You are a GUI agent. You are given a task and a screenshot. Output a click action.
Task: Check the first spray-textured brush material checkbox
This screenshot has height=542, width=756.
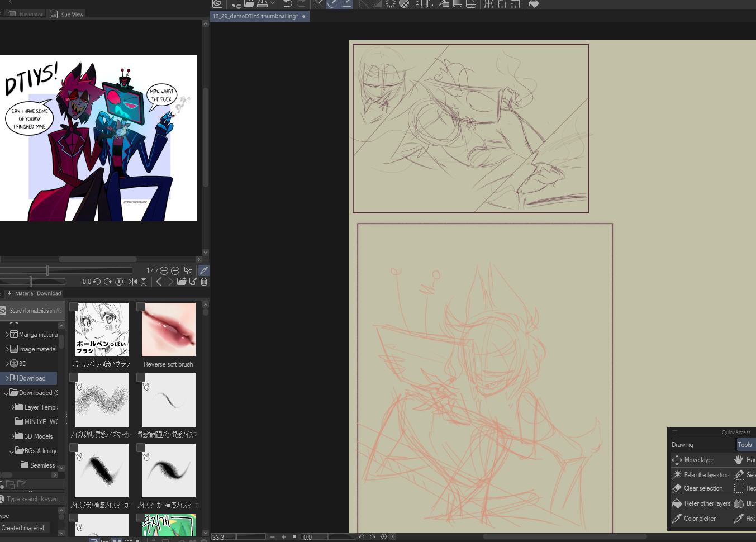[74, 377]
